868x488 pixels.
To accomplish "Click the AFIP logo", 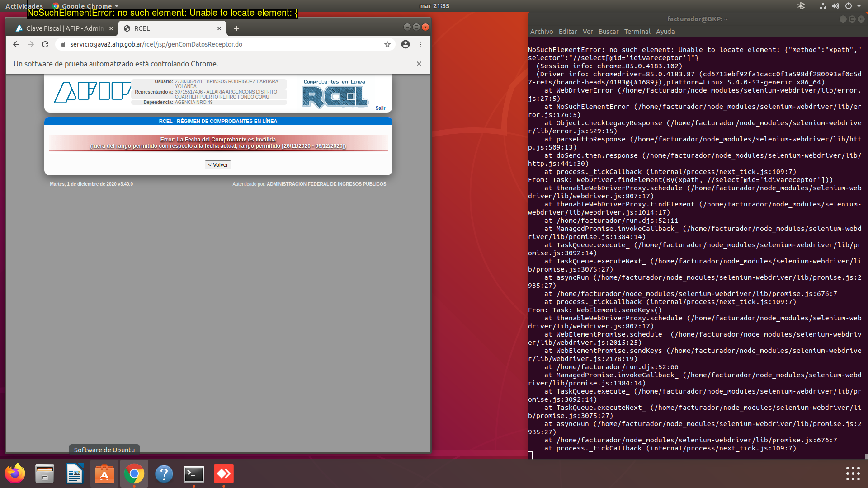I will (92, 92).
